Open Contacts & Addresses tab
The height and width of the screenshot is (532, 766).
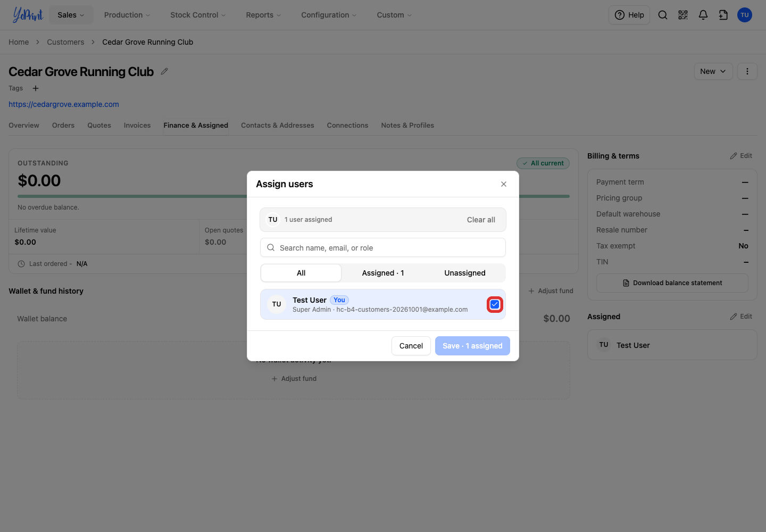278,126
